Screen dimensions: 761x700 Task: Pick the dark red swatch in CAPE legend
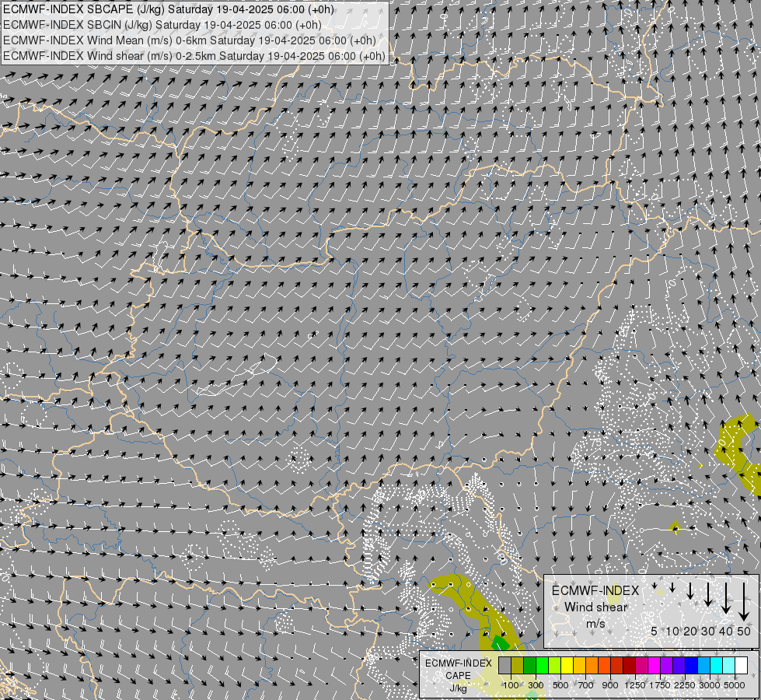[630, 666]
